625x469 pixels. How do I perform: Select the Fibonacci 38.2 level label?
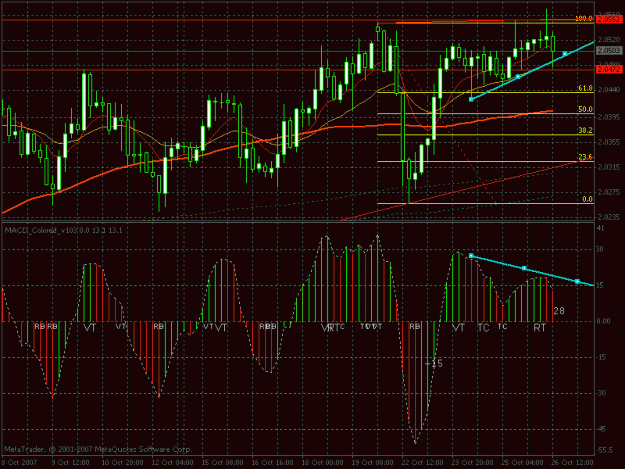pyautogui.click(x=585, y=130)
